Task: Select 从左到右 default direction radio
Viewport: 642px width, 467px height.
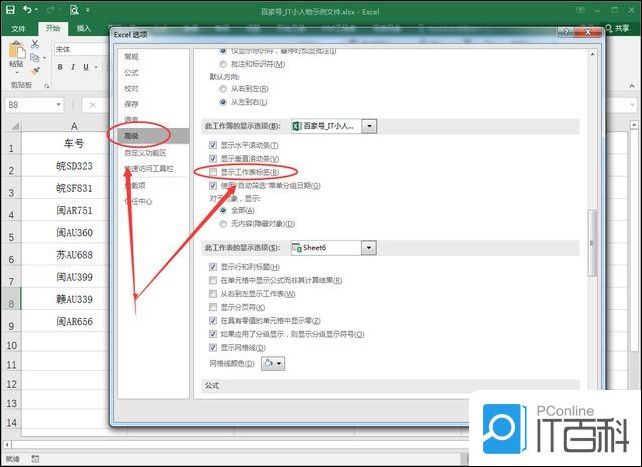Action: pyautogui.click(x=223, y=102)
